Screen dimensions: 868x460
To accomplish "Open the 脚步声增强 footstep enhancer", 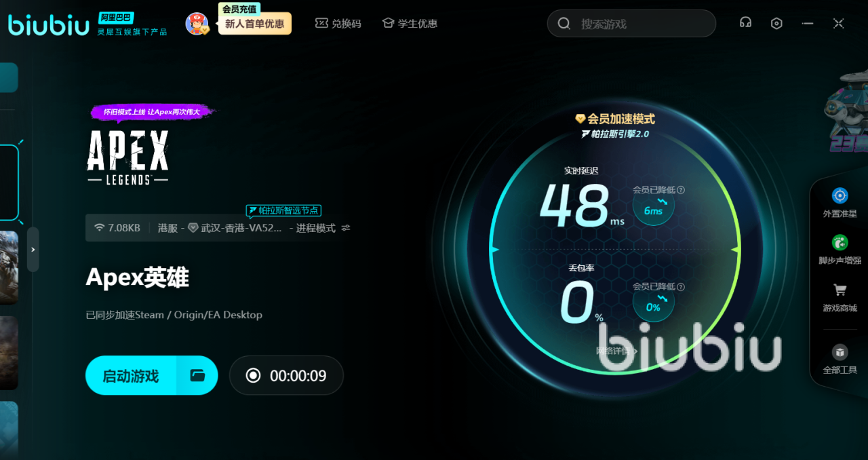I will pos(840,249).
